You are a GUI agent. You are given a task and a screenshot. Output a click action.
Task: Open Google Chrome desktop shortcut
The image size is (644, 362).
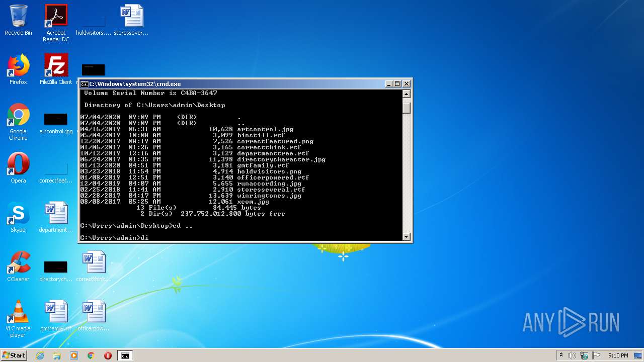[18, 122]
